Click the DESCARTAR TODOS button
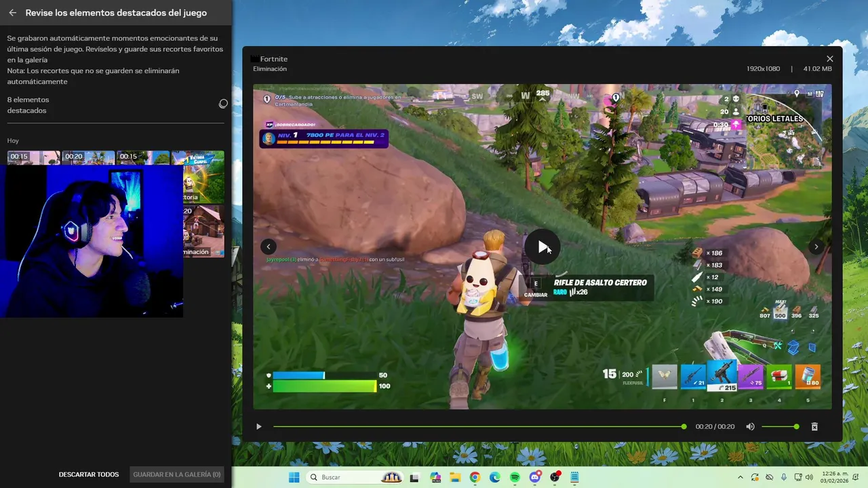This screenshot has height=488, width=868. coord(89,474)
